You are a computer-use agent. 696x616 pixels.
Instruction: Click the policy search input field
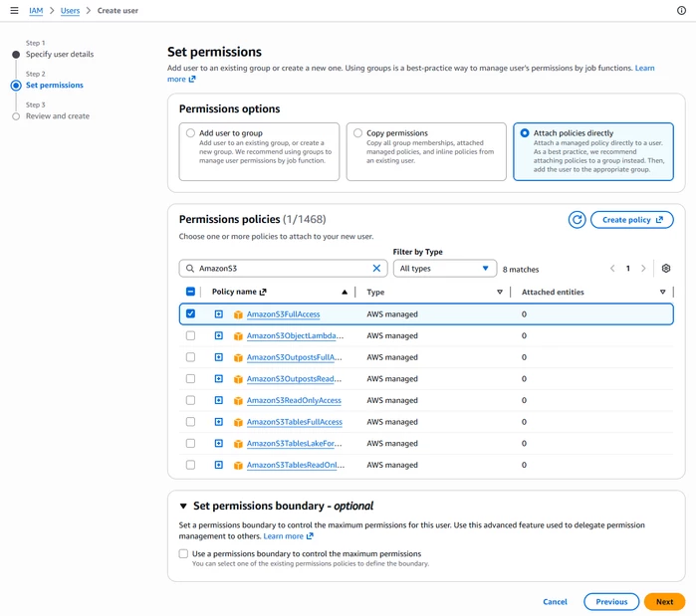tap(283, 269)
